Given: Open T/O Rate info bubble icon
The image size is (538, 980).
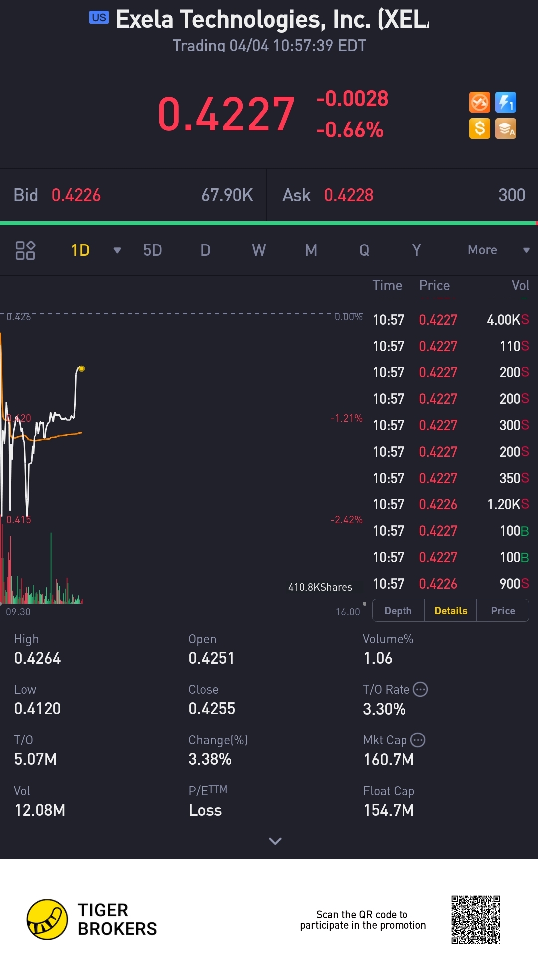Looking at the screenshot, I should (421, 689).
